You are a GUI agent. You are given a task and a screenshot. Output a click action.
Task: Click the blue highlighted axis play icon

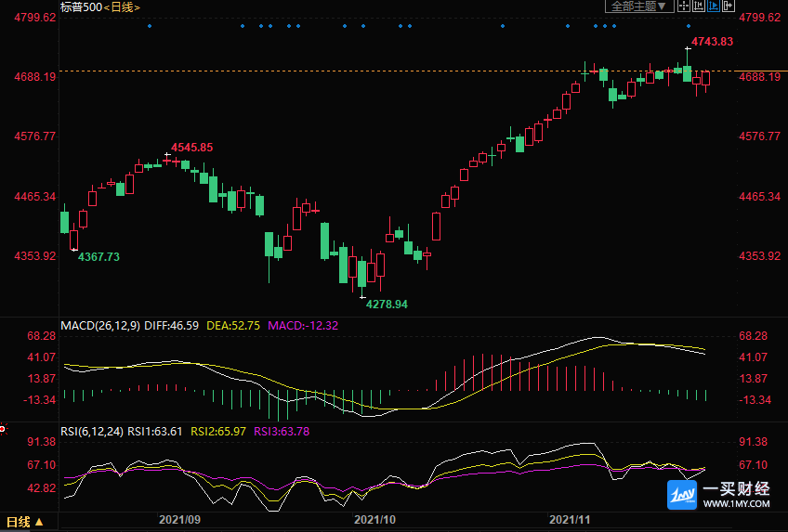tap(713, 6)
